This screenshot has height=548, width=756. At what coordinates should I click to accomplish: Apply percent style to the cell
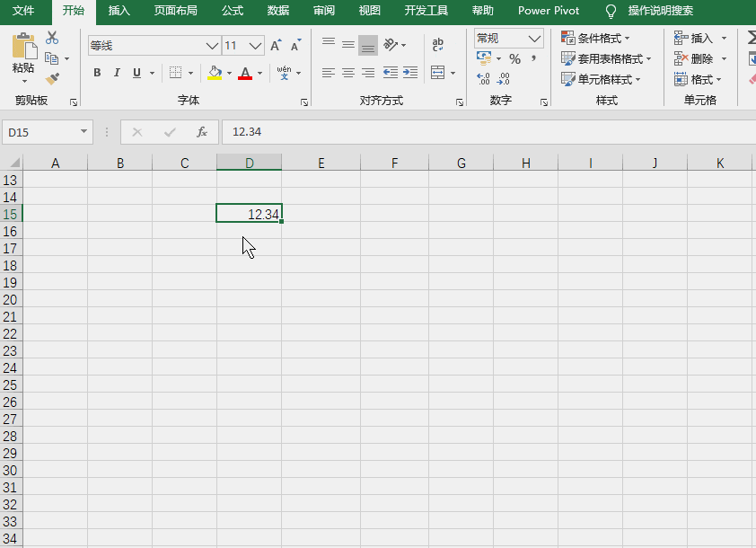[515, 59]
